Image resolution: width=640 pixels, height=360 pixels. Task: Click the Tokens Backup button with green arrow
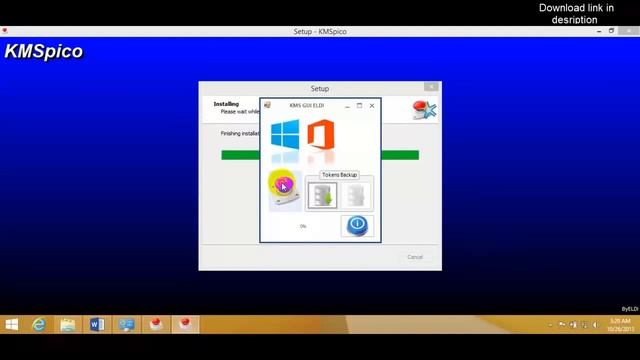tap(322, 196)
